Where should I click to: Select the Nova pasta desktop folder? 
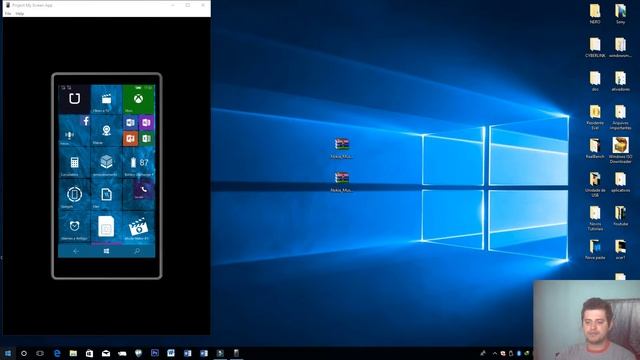coord(595,250)
